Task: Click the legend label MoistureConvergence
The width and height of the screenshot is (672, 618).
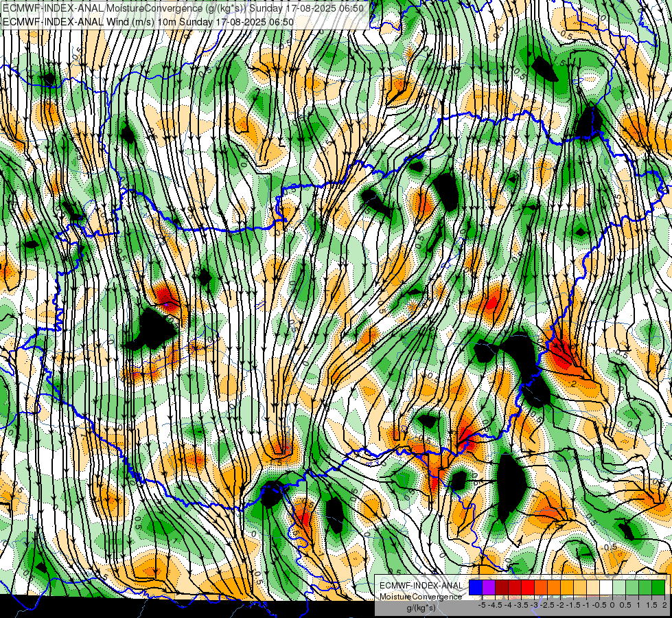Action: pos(421,597)
